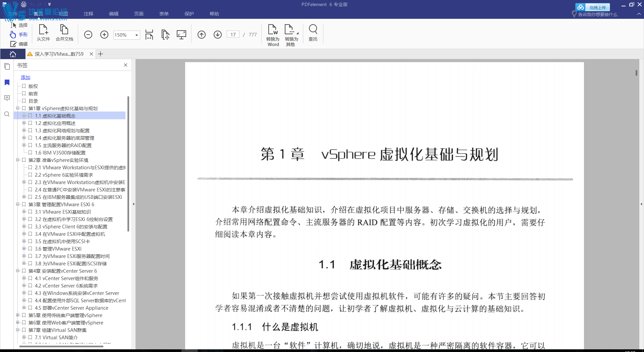
Task: Expand bookmark 1.2 虚拟化应用概述
Action: [x=24, y=123]
